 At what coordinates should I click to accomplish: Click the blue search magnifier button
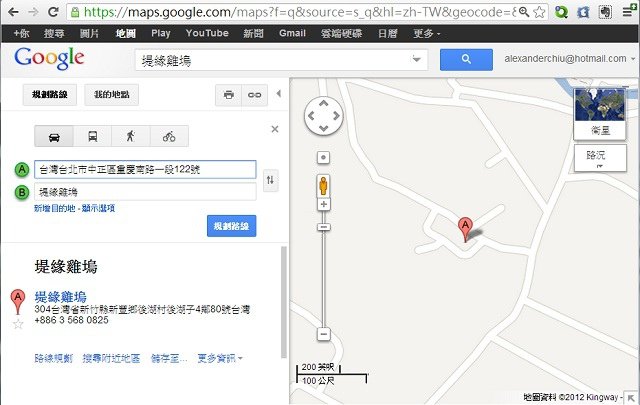click(466, 60)
